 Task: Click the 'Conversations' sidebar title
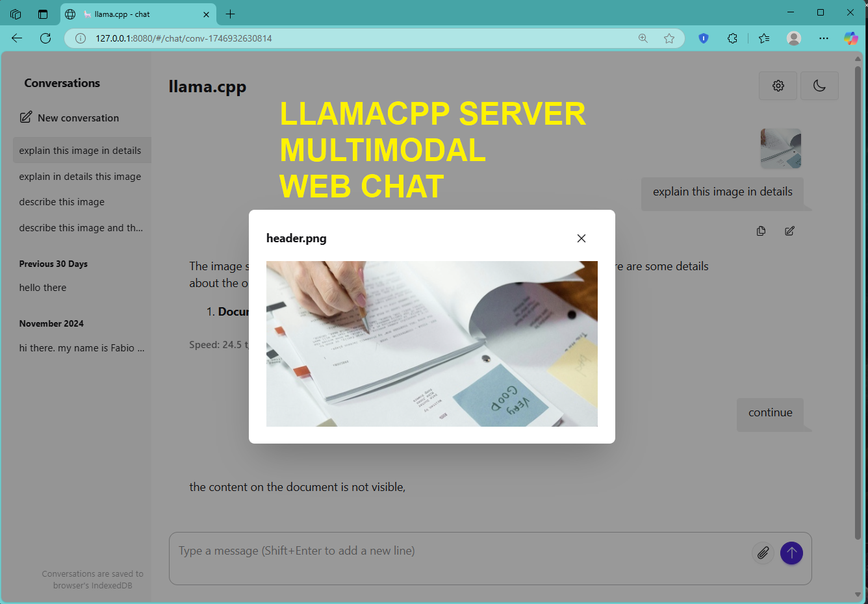pyautogui.click(x=62, y=83)
